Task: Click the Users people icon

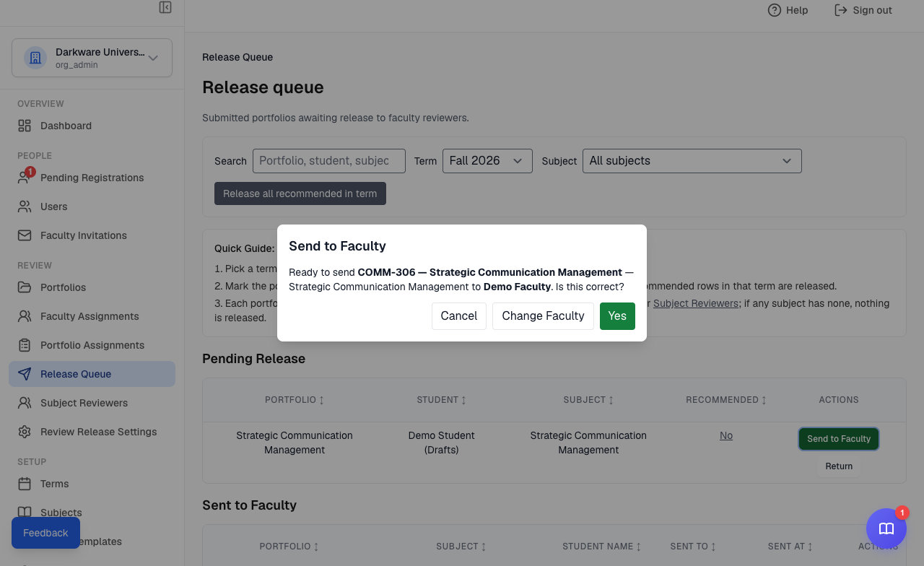Action: (25, 206)
